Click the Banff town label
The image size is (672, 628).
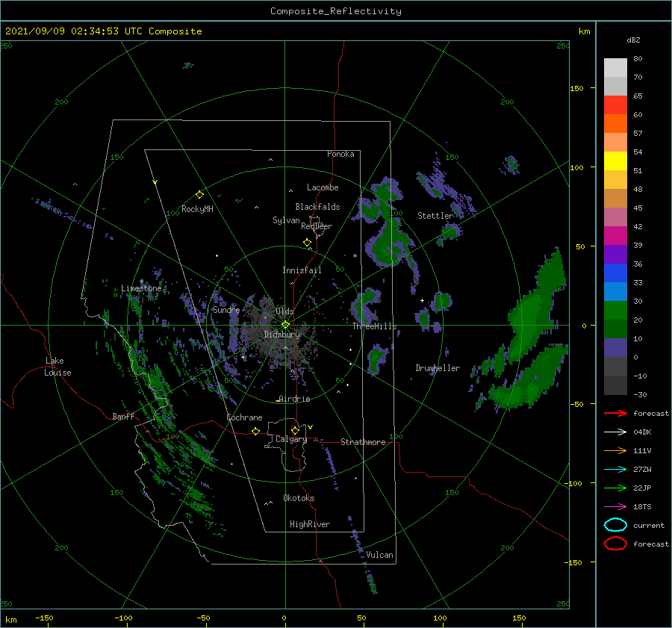pos(123,417)
